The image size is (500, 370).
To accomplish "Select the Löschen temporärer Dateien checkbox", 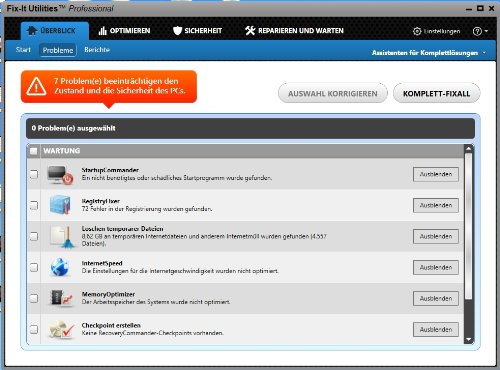I will [34, 236].
